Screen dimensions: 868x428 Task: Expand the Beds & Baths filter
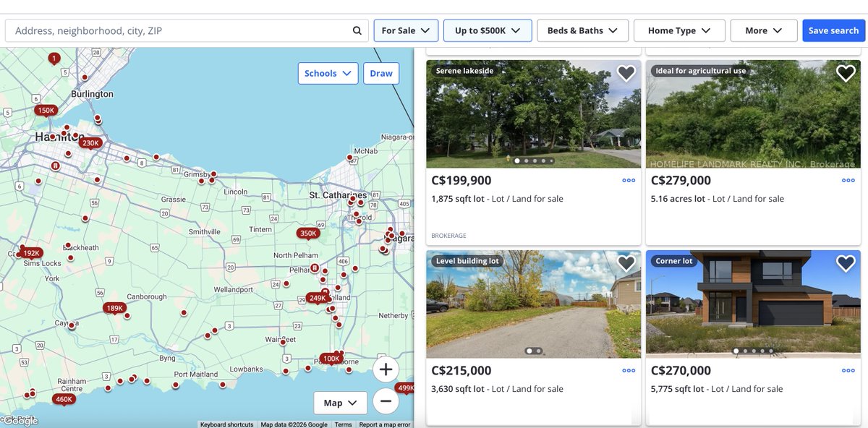click(x=582, y=30)
